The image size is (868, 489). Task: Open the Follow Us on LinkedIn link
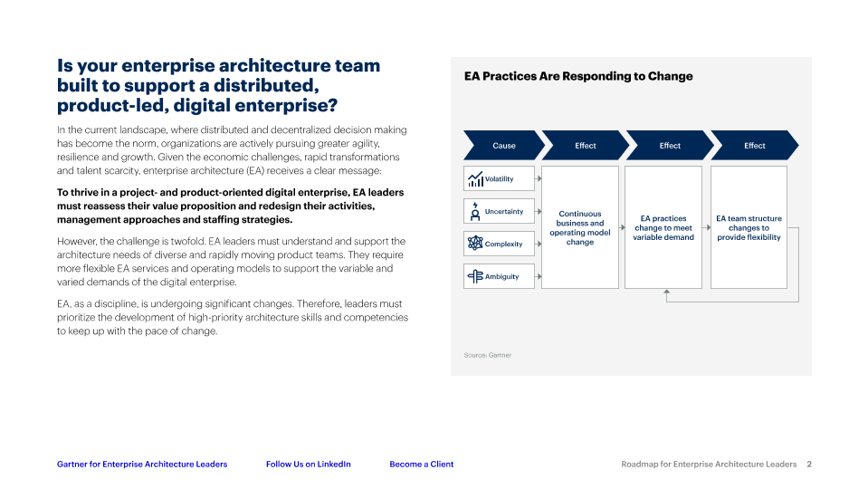click(308, 464)
